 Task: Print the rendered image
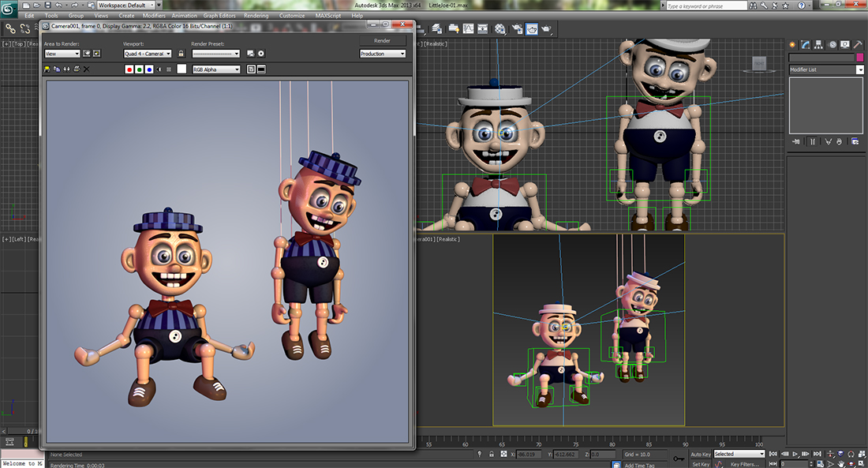click(76, 69)
